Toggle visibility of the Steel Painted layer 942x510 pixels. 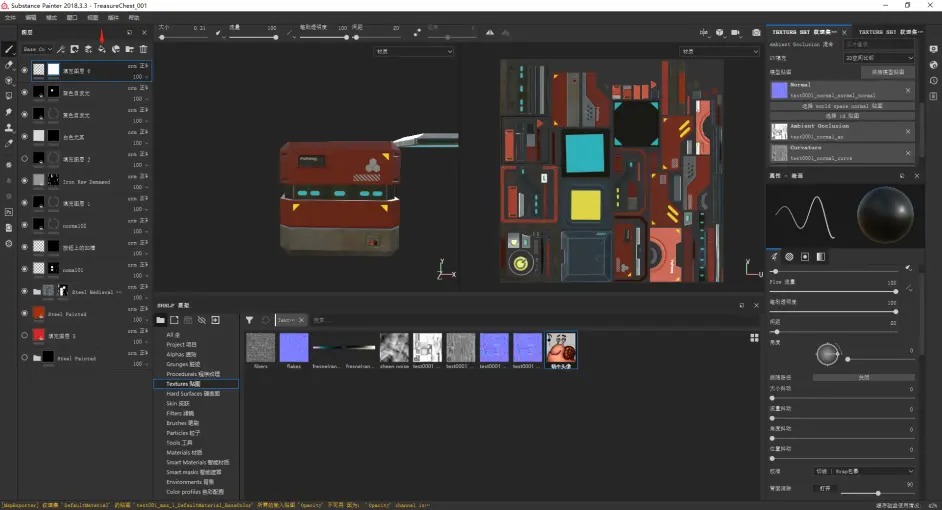(x=24, y=313)
